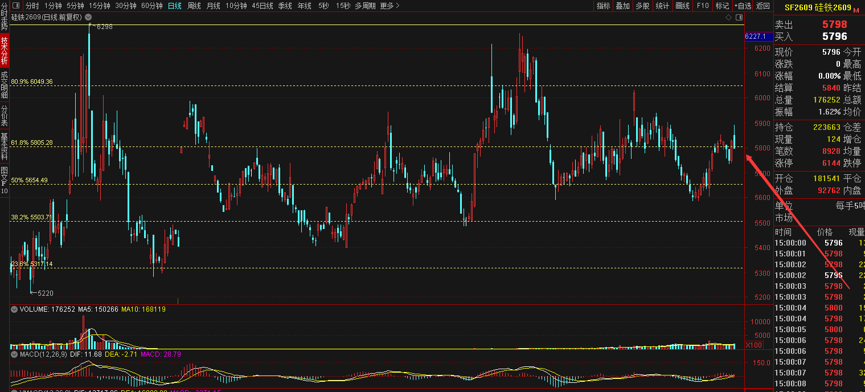Image resolution: width=865 pixels, height=392 pixels.
Task: Open the 统计 statistics tool
Action: (663, 6)
